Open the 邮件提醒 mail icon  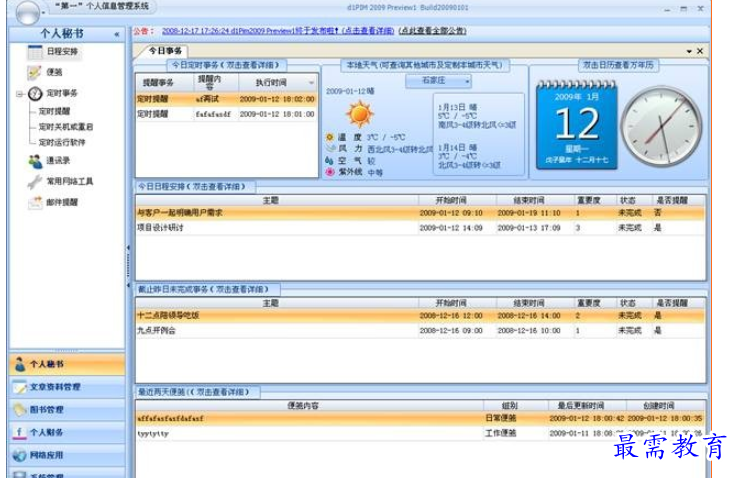[x=35, y=202]
